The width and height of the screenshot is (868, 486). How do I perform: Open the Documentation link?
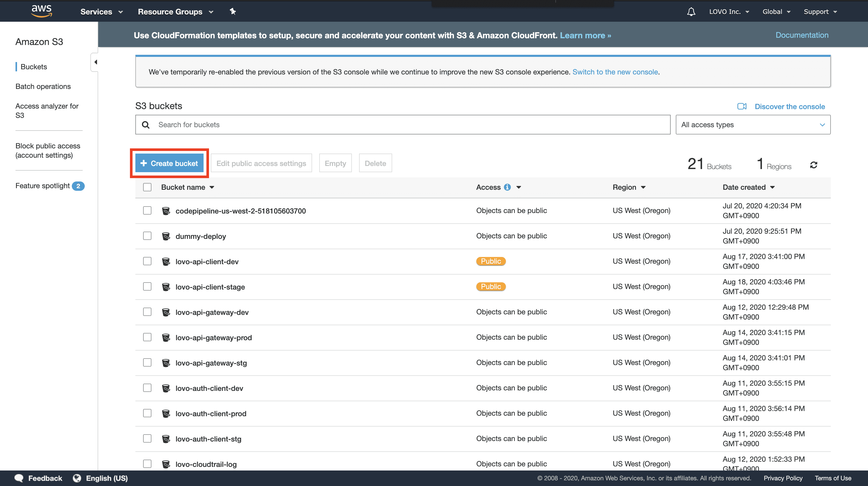802,35
